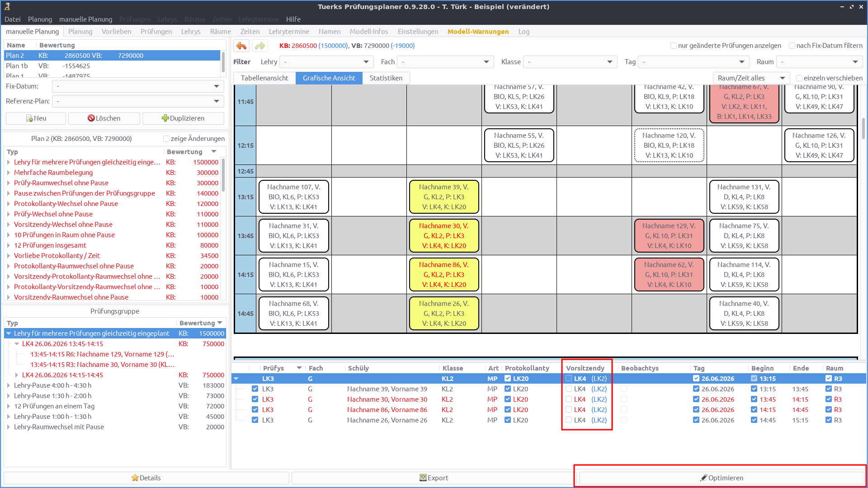Switch to the Statistiken tab
Screen dimensions: 868x488
coord(386,78)
